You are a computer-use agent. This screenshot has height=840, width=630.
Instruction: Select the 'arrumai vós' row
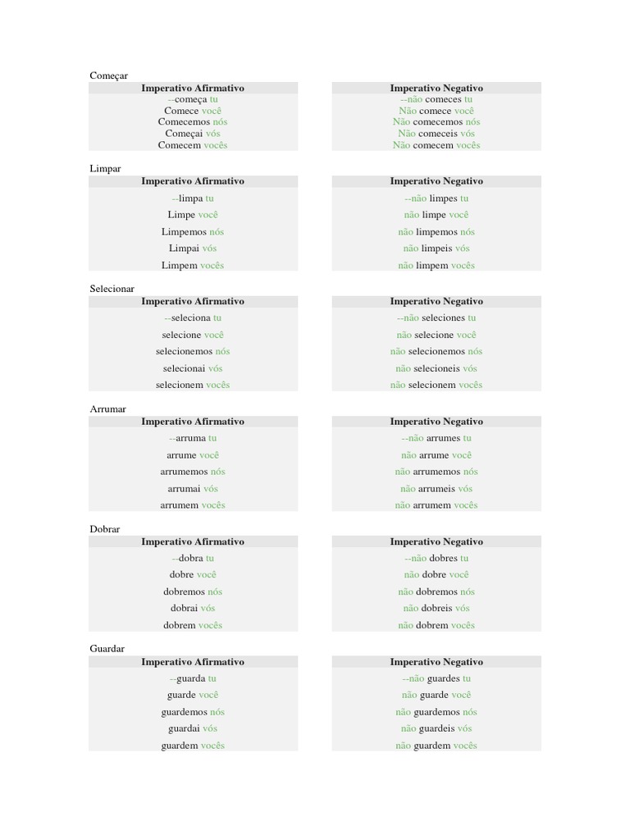(193, 489)
